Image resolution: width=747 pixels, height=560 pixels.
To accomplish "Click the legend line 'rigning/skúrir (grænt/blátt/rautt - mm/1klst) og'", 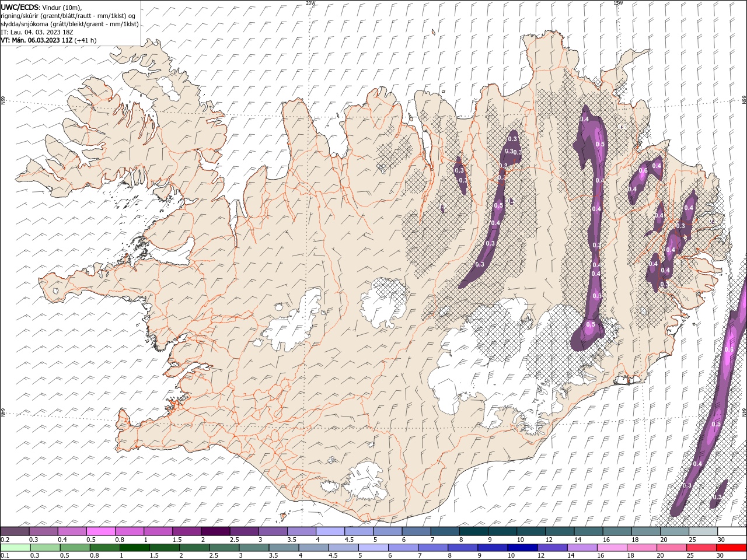I will point(68,16).
